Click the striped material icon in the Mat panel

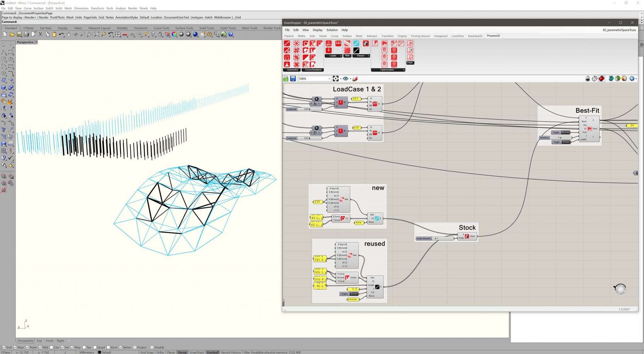coord(347,43)
